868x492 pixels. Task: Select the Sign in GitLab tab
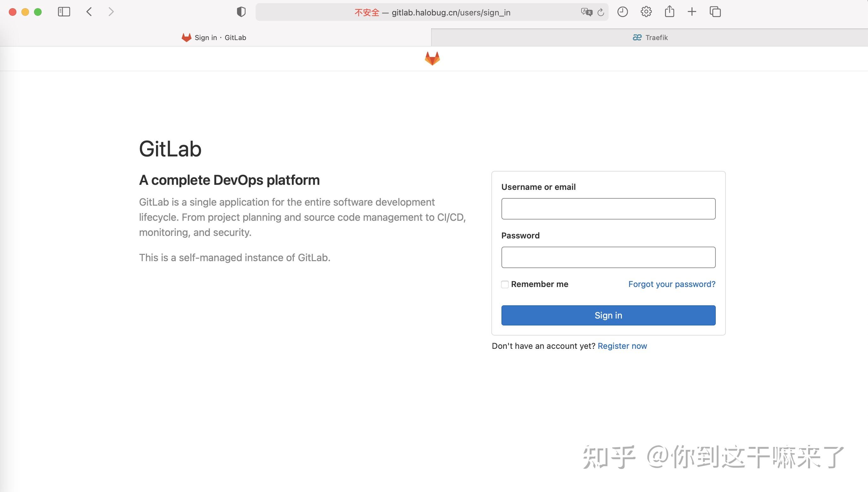(x=214, y=37)
